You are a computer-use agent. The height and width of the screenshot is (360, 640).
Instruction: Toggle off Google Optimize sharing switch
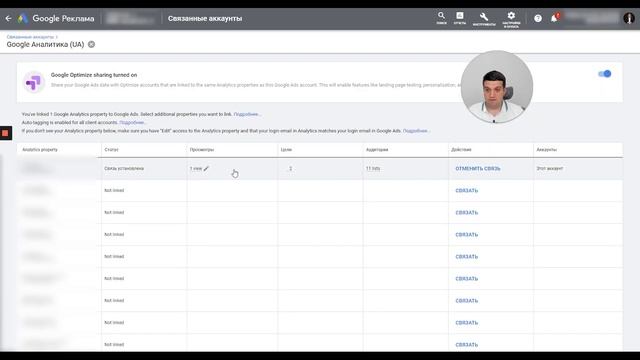click(x=604, y=74)
